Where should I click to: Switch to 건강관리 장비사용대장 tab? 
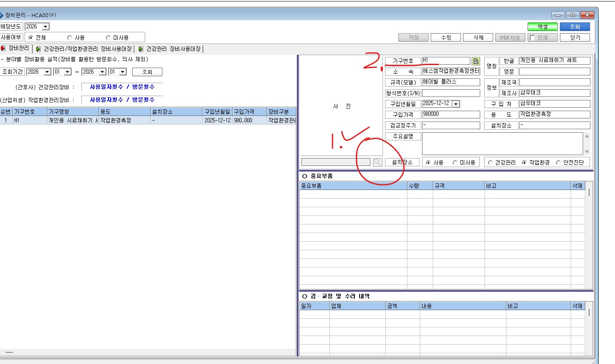[x=170, y=49]
